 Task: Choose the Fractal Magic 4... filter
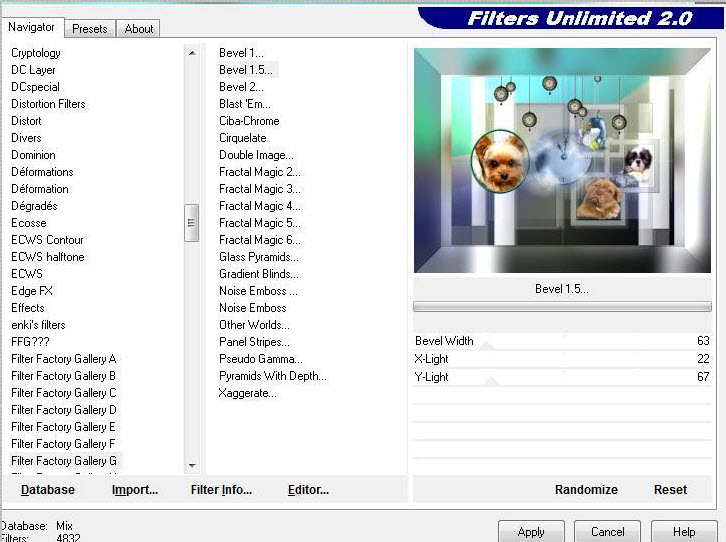[x=260, y=206]
